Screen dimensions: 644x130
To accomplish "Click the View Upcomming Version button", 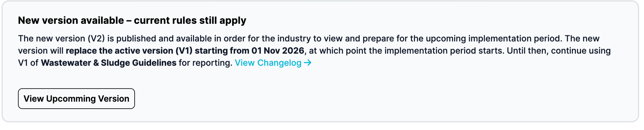I will point(76,99).
